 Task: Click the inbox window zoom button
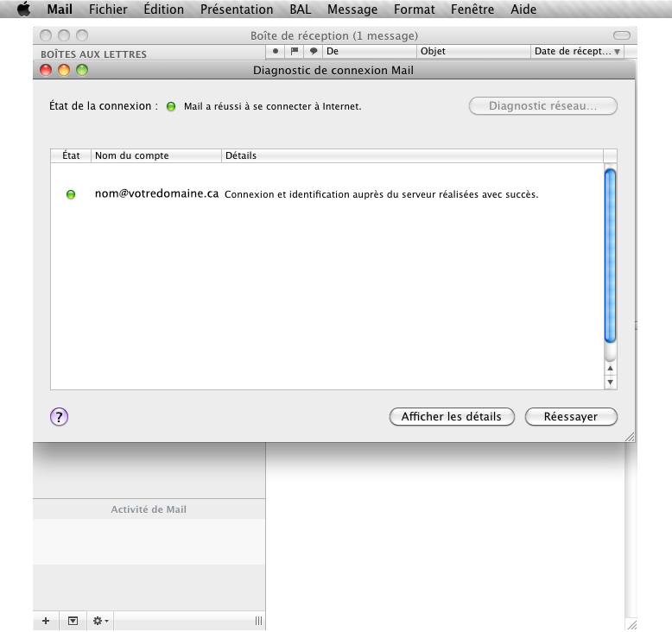(x=82, y=35)
